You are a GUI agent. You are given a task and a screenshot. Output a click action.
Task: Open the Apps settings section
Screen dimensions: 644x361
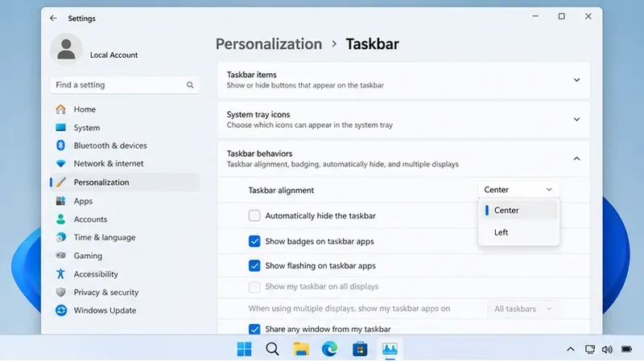pyautogui.click(x=125, y=201)
